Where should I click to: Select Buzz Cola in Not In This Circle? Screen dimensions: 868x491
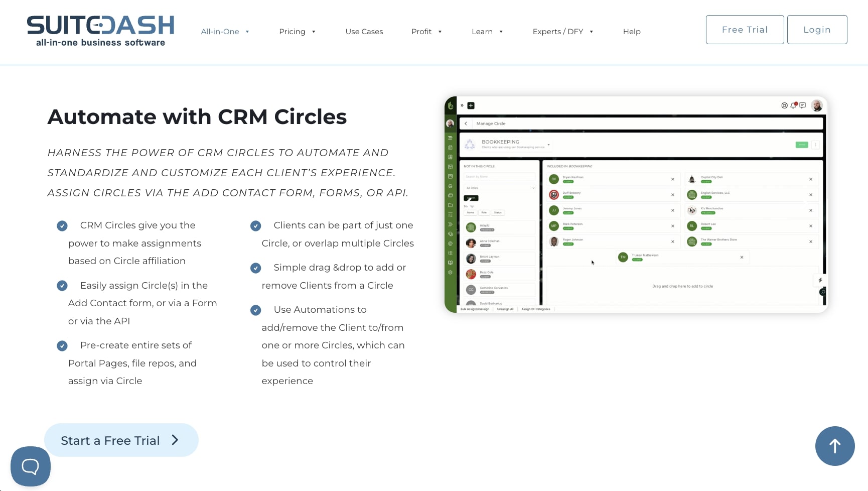(500, 274)
